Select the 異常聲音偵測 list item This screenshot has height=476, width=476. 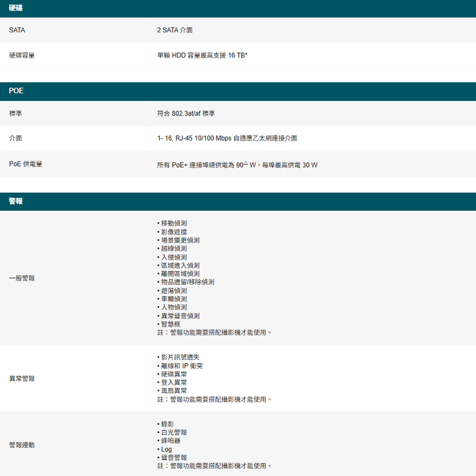coord(180,316)
